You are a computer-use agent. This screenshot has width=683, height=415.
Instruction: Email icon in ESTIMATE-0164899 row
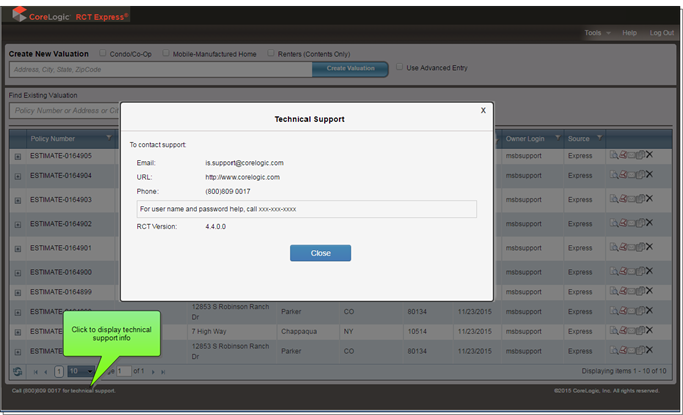pos(631,291)
